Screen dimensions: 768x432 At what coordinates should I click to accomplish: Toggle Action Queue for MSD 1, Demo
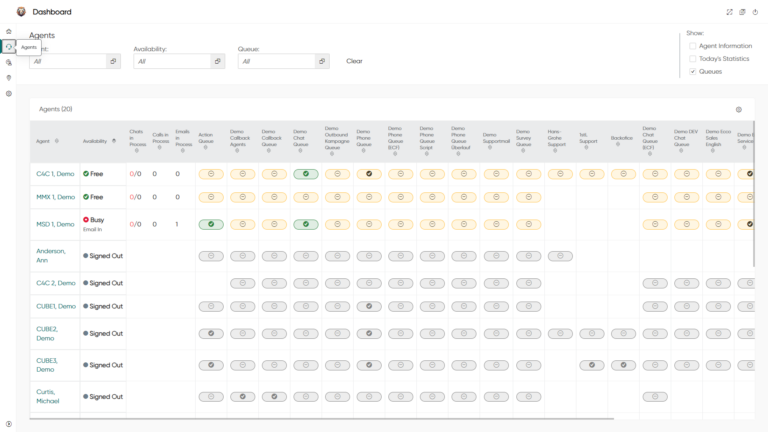[x=211, y=224]
